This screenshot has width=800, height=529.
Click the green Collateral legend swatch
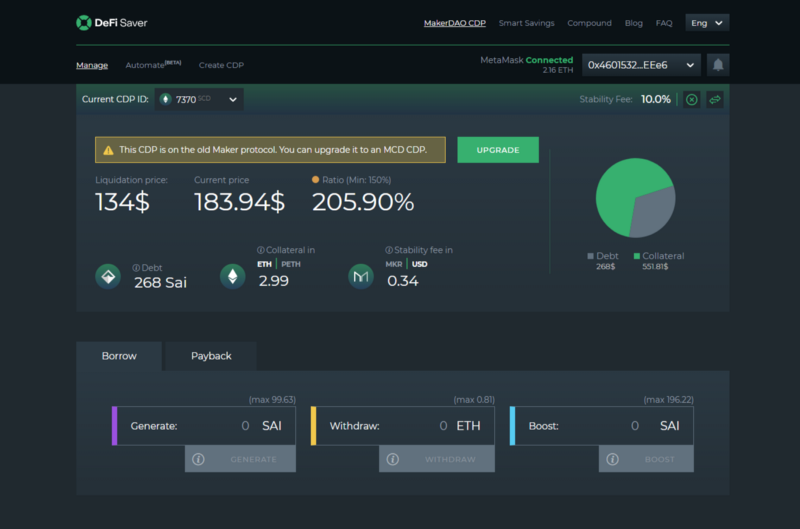[636, 256]
